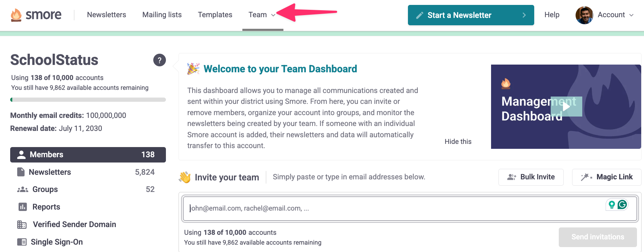Screen dimensions: 644x252
Task: Click the Smore flame logo
Action: 16,15
